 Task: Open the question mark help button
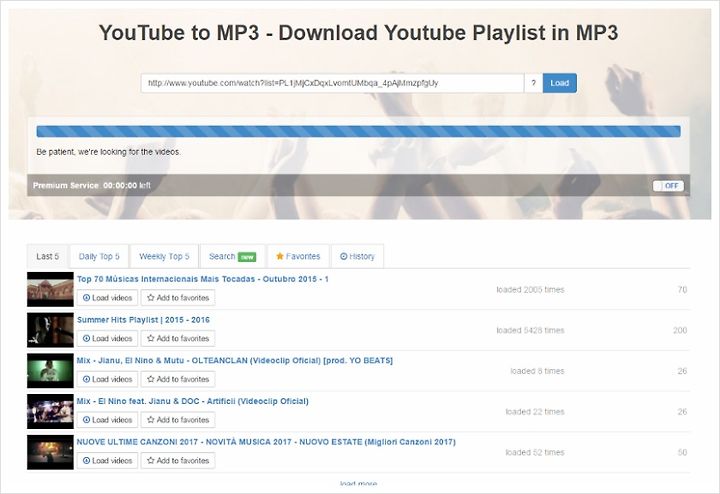pyautogui.click(x=533, y=83)
